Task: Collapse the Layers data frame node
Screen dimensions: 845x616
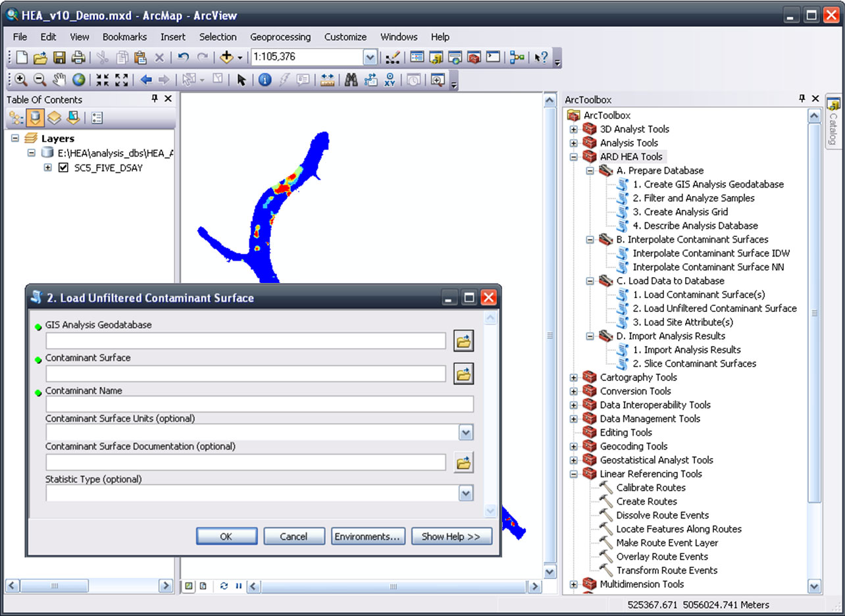Action: 14,138
